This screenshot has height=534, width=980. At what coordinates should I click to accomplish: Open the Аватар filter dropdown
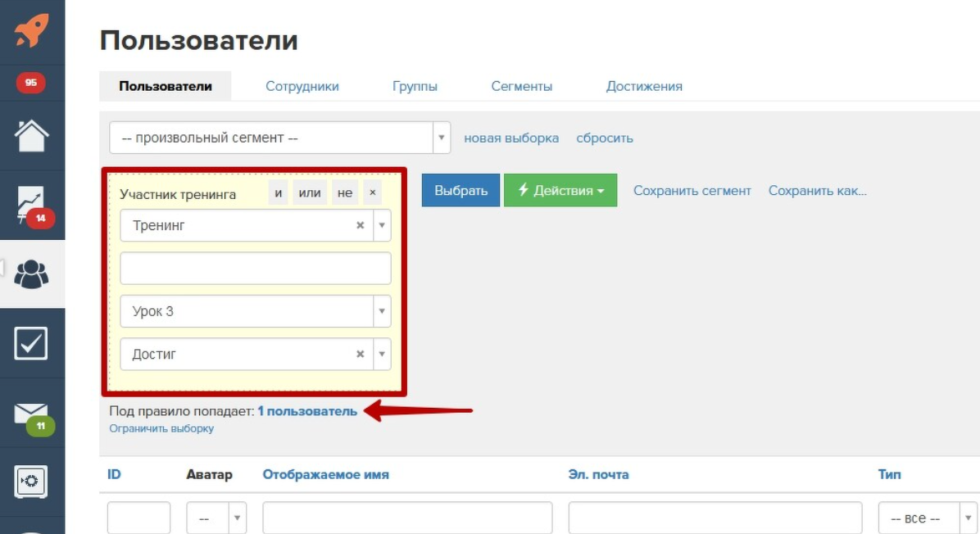click(x=216, y=518)
